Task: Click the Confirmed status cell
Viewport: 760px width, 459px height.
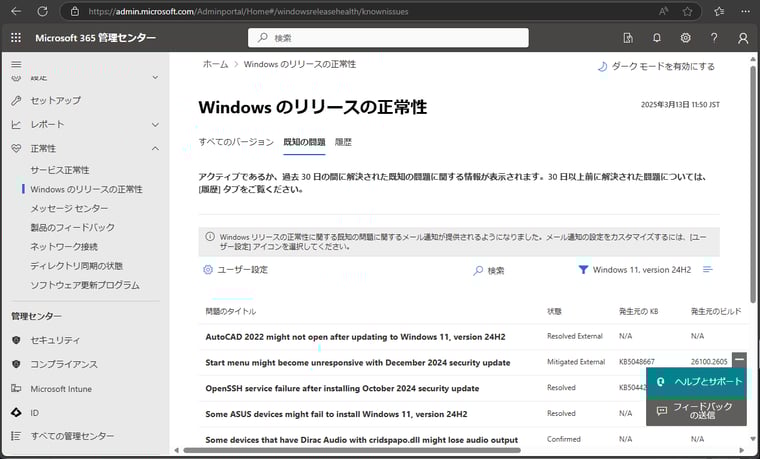Action: click(563, 439)
